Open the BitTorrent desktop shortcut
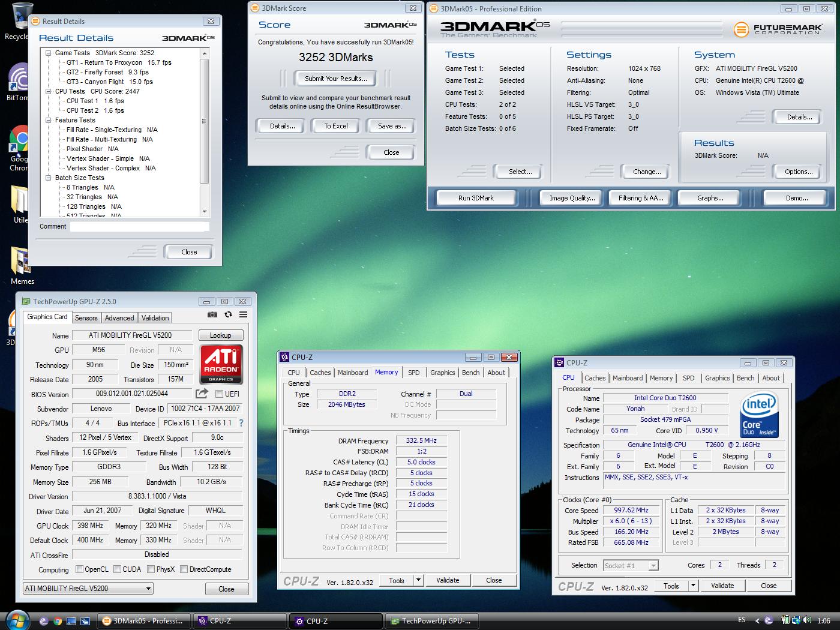 point(18,82)
